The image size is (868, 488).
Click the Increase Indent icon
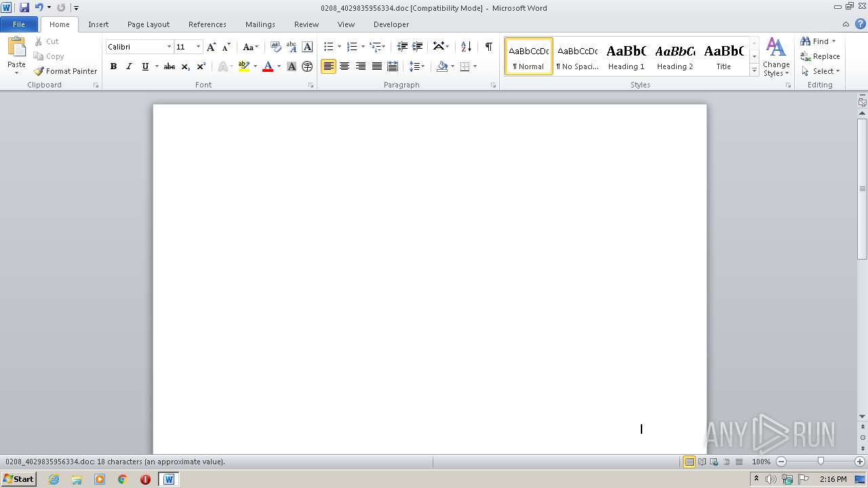tap(418, 47)
